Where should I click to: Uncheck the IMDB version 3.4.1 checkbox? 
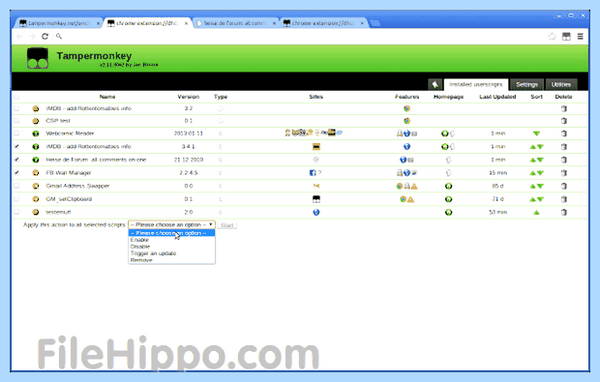[x=16, y=147]
